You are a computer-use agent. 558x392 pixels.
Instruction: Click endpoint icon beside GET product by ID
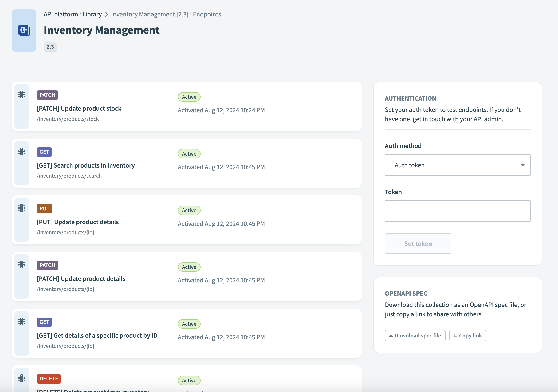point(22,321)
